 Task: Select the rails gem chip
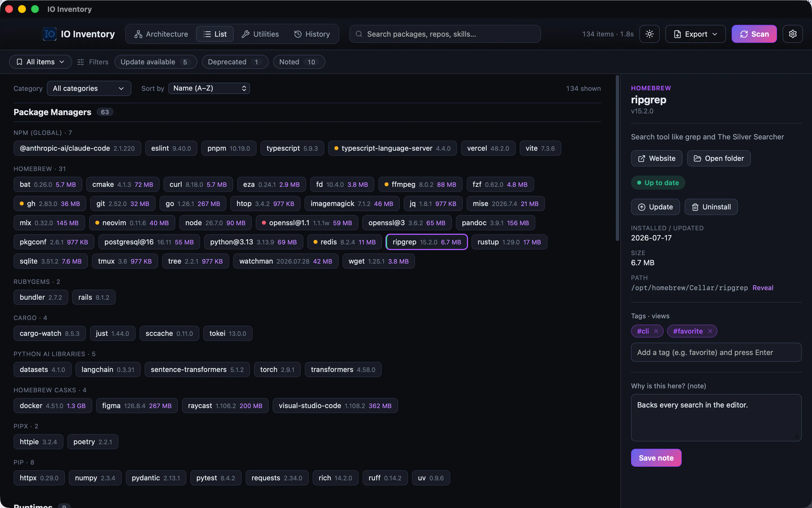point(94,297)
